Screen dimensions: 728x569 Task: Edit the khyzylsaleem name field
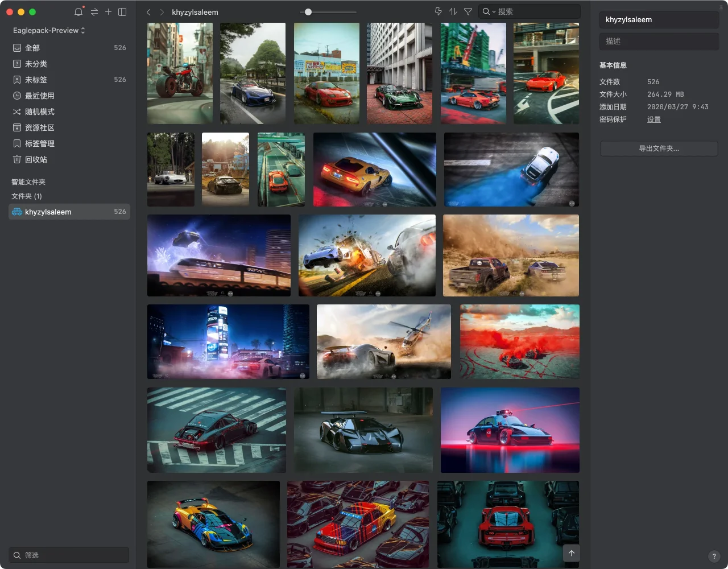pyautogui.click(x=659, y=19)
